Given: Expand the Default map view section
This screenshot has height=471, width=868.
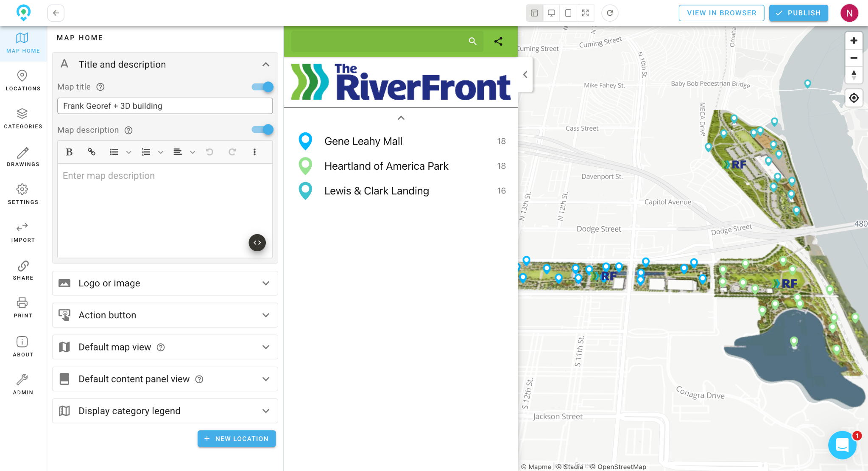Looking at the screenshot, I should (x=165, y=347).
